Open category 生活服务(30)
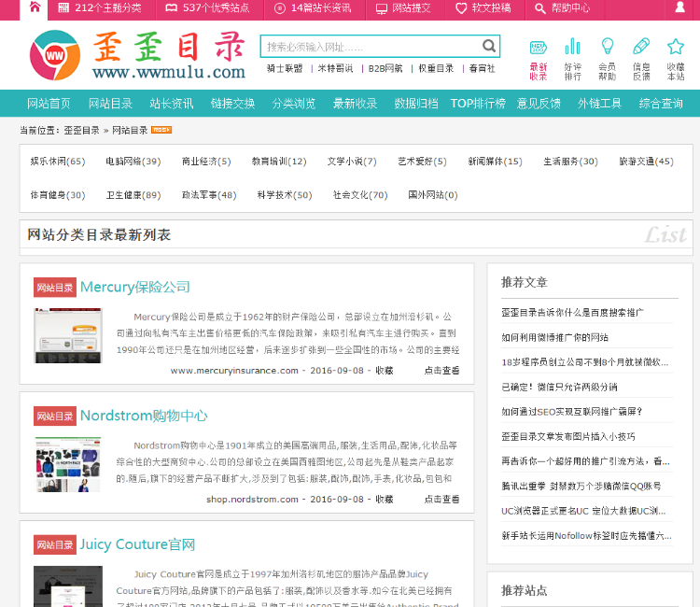The image size is (700, 607). pos(570,162)
